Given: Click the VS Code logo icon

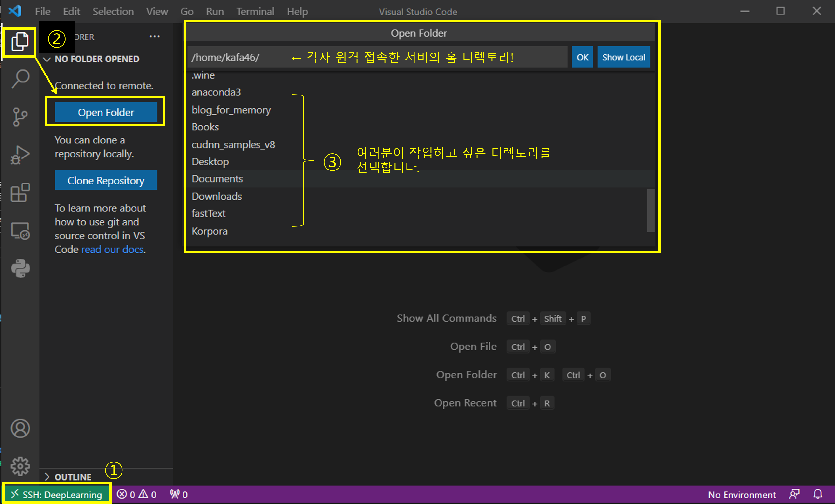Looking at the screenshot, I should click(x=15, y=11).
